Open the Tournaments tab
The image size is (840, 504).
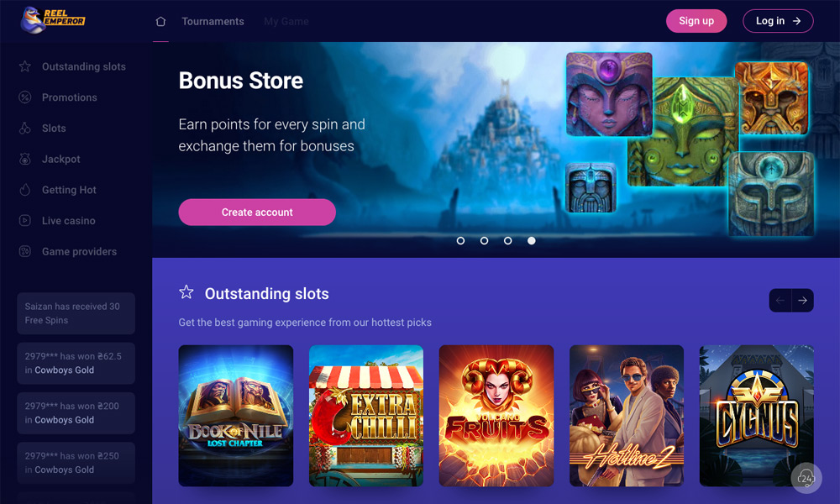[213, 22]
